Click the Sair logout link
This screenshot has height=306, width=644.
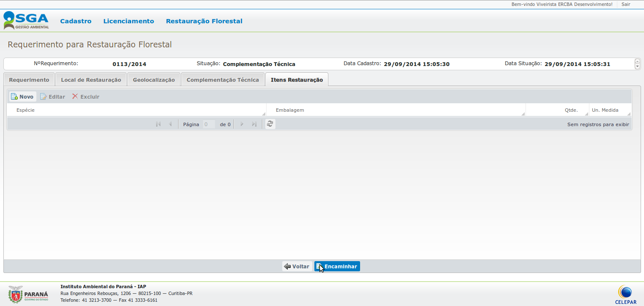pos(626,4)
